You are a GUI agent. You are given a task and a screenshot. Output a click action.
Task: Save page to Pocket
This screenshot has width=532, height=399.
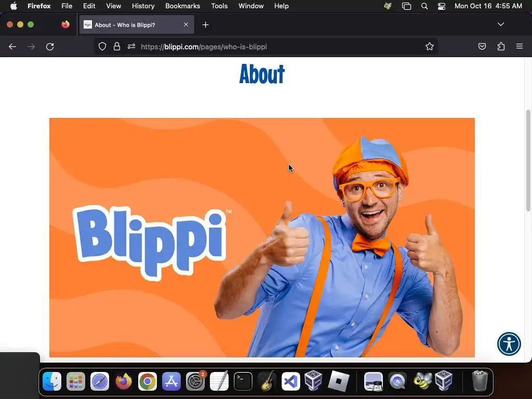point(482,46)
